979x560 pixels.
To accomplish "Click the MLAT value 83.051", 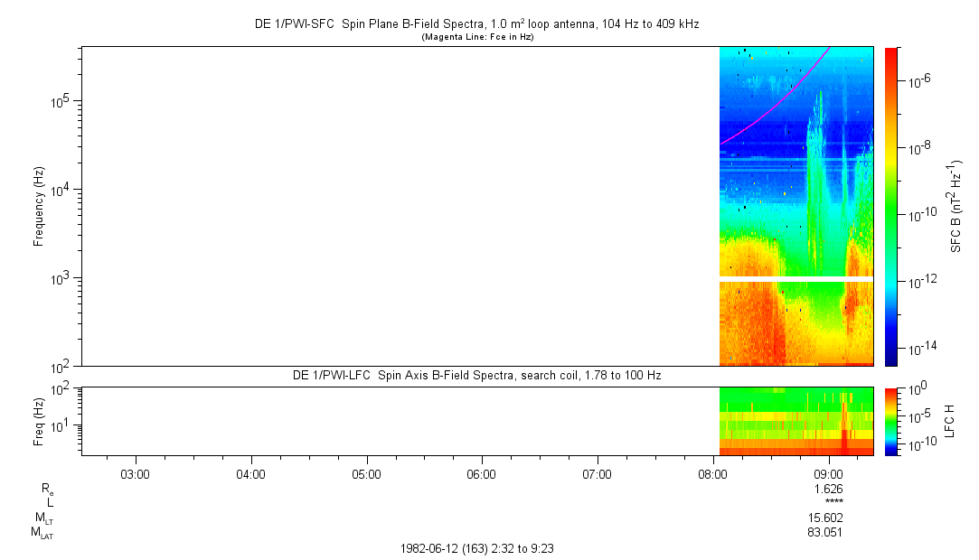I will 826,533.
